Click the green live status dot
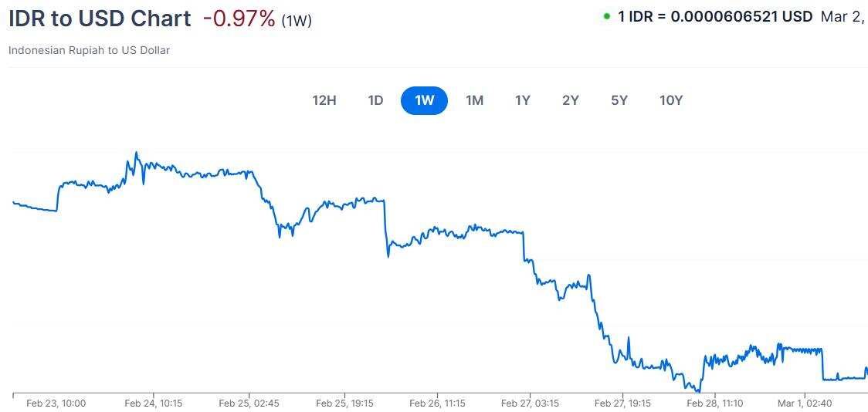 pos(607,15)
